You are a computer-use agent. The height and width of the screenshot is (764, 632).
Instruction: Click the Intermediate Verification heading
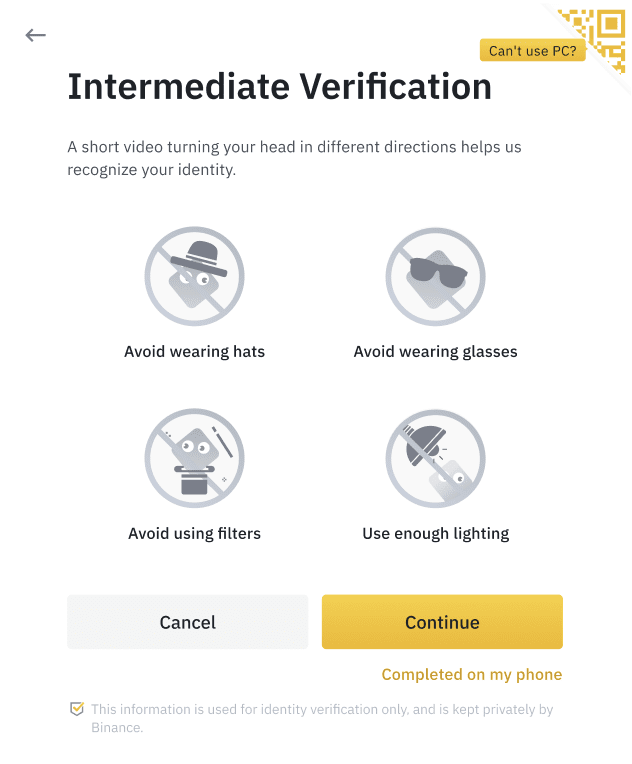coord(280,87)
